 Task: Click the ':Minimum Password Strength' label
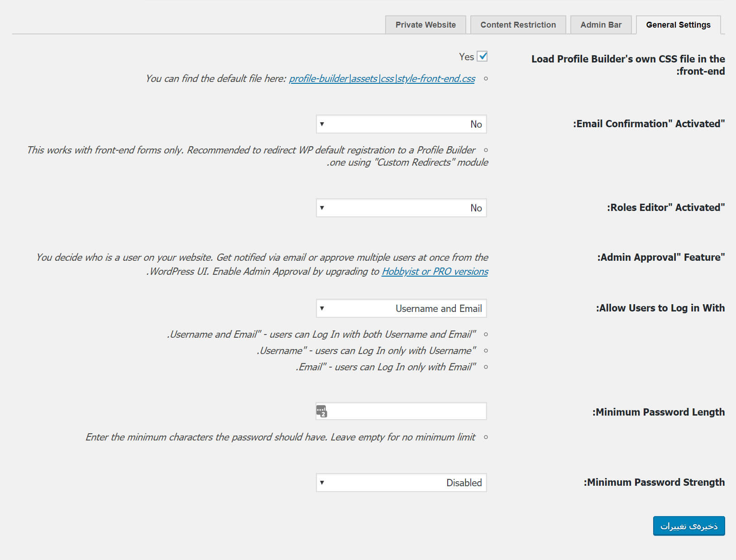(x=654, y=482)
